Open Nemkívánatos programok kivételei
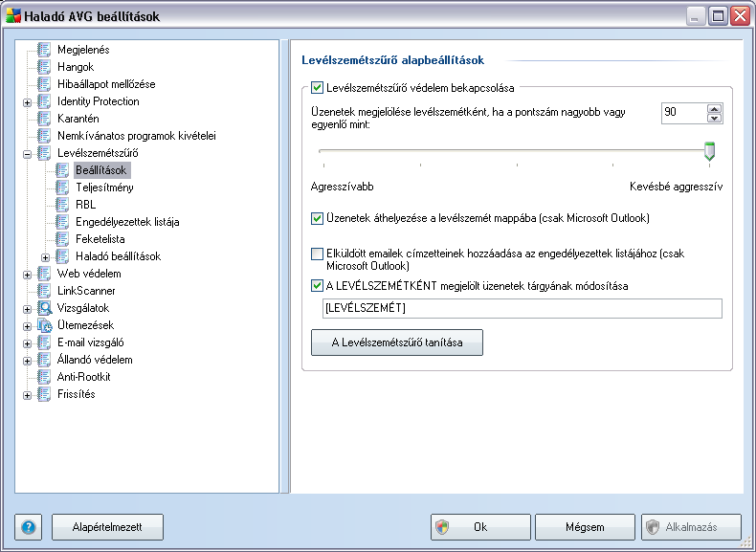The height and width of the screenshot is (552, 756). [137, 136]
